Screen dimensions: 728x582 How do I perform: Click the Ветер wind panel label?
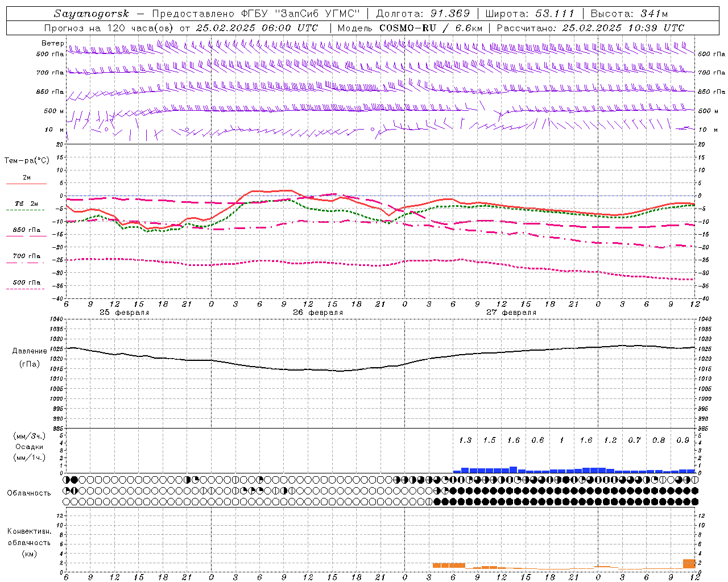point(52,43)
